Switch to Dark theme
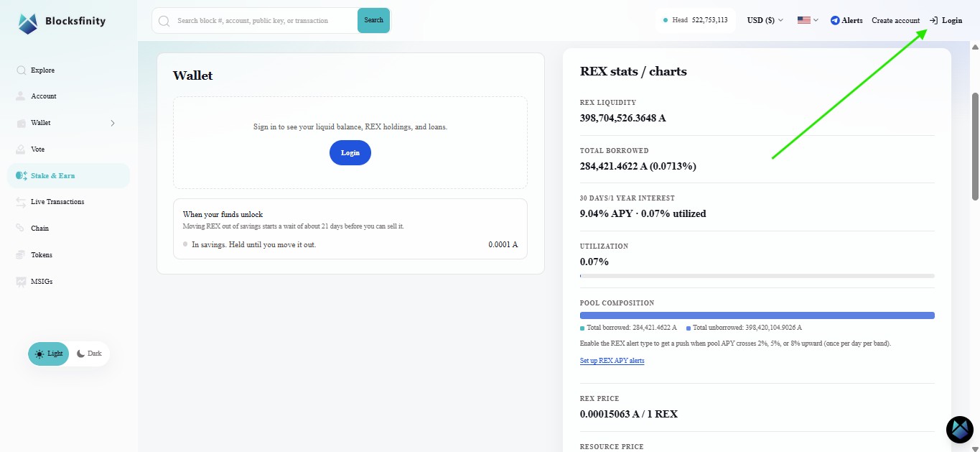The height and width of the screenshot is (452, 980). (x=90, y=354)
